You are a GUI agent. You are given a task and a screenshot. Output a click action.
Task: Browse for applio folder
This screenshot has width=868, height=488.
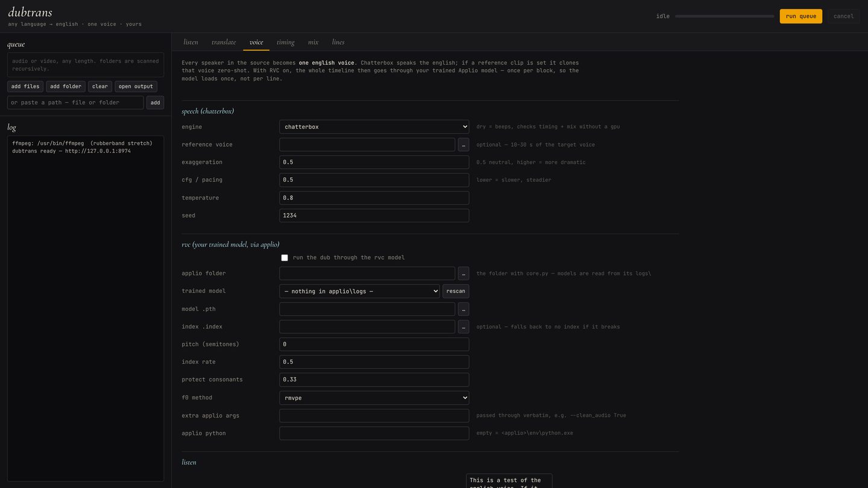point(464,274)
